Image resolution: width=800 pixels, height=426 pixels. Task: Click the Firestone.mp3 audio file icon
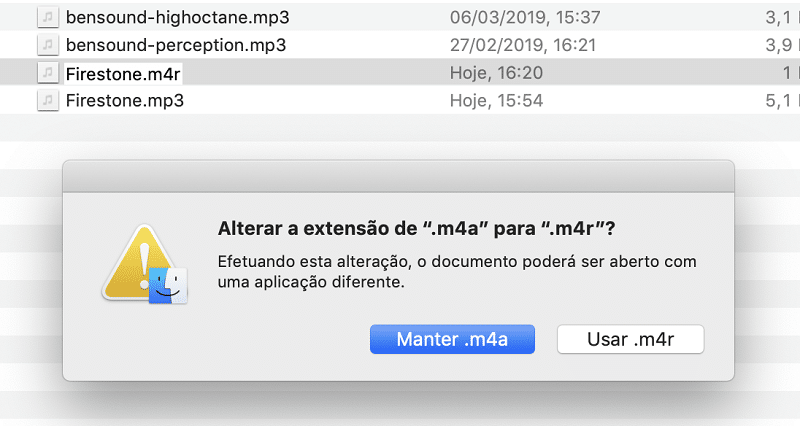tap(47, 100)
